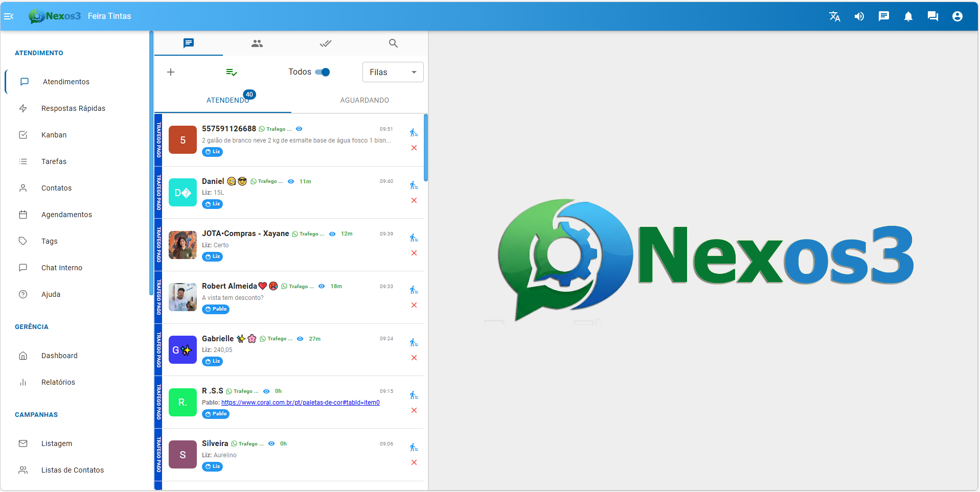Open the Filas dropdown
The height and width of the screenshot is (492, 980).
(x=392, y=72)
